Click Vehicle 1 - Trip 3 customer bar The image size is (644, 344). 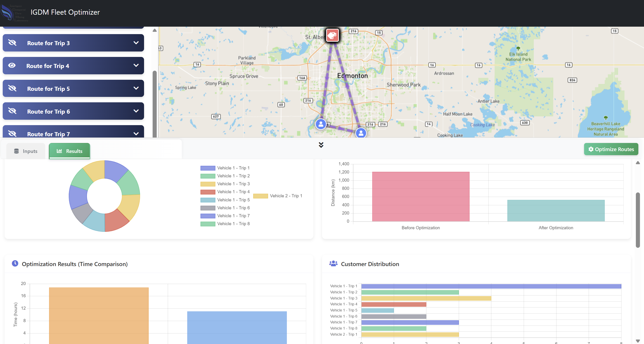coord(426,298)
